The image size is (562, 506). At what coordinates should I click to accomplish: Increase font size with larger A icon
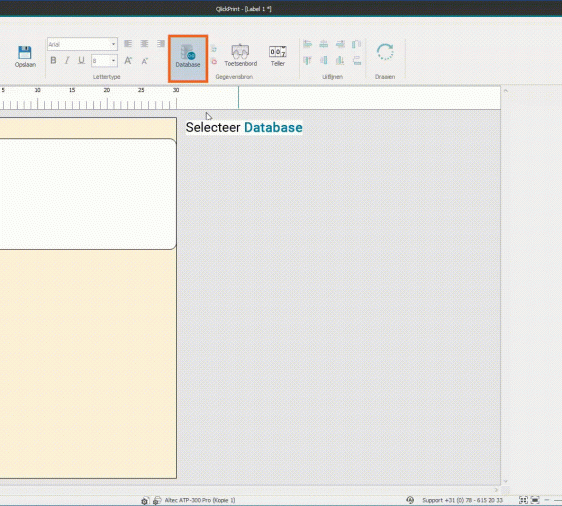(x=128, y=61)
